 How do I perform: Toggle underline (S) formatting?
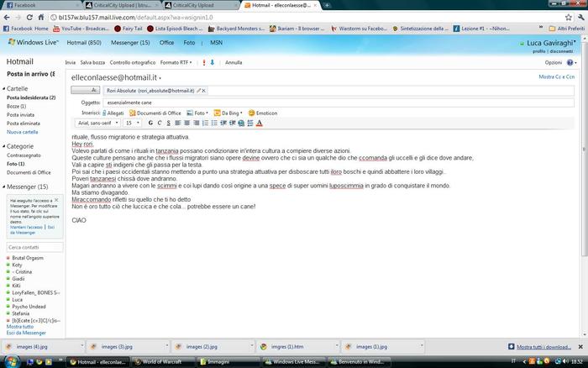pyautogui.click(x=168, y=123)
